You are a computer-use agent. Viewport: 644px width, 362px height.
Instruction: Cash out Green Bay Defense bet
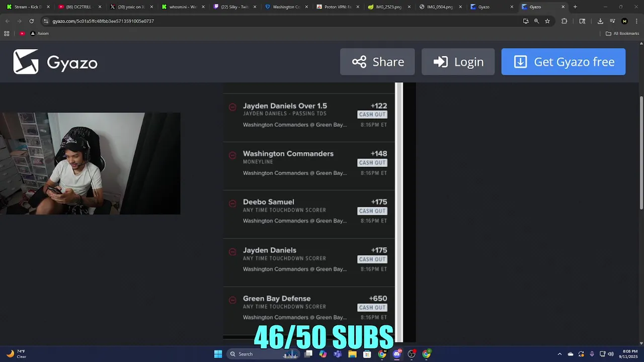(x=372, y=308)
